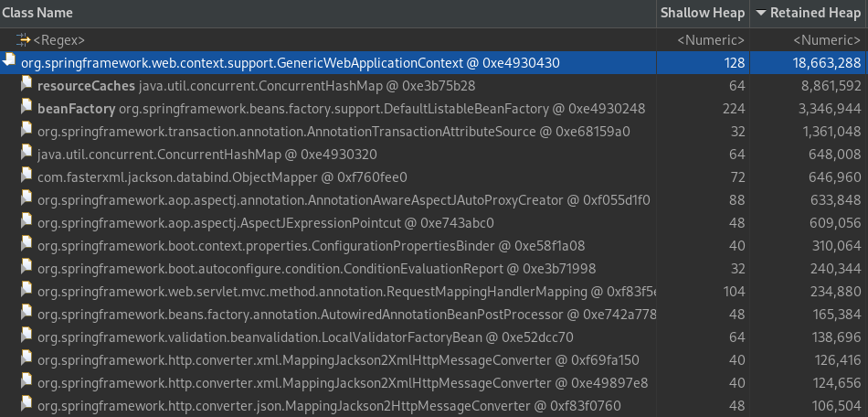Click the icon beside MappingJackson2HttpMessageConverter @ 0xf83f0760
The image size is (868, 417).
(26, 404)
